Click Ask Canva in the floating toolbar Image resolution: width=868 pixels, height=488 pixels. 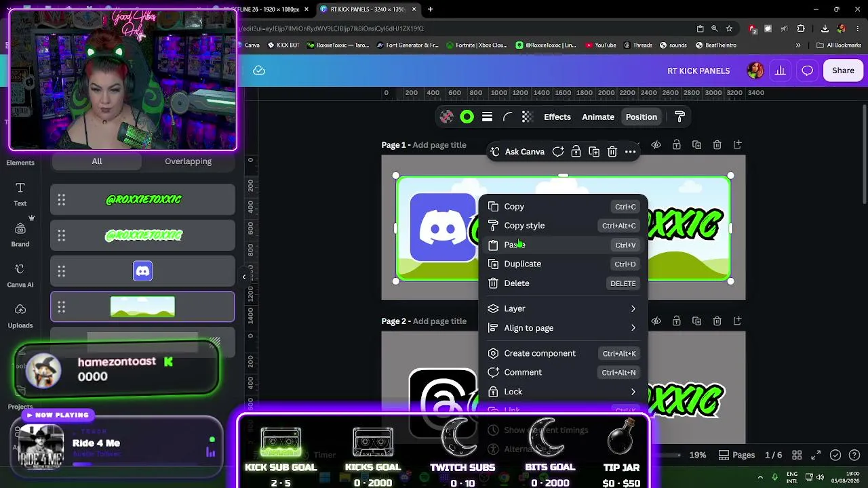tap(518, 152)
